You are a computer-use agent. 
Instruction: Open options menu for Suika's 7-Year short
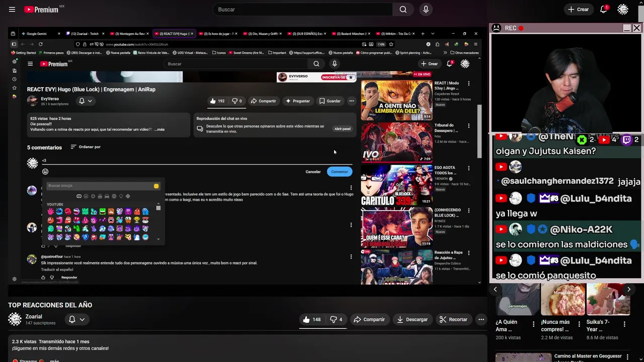click(624, 324)
